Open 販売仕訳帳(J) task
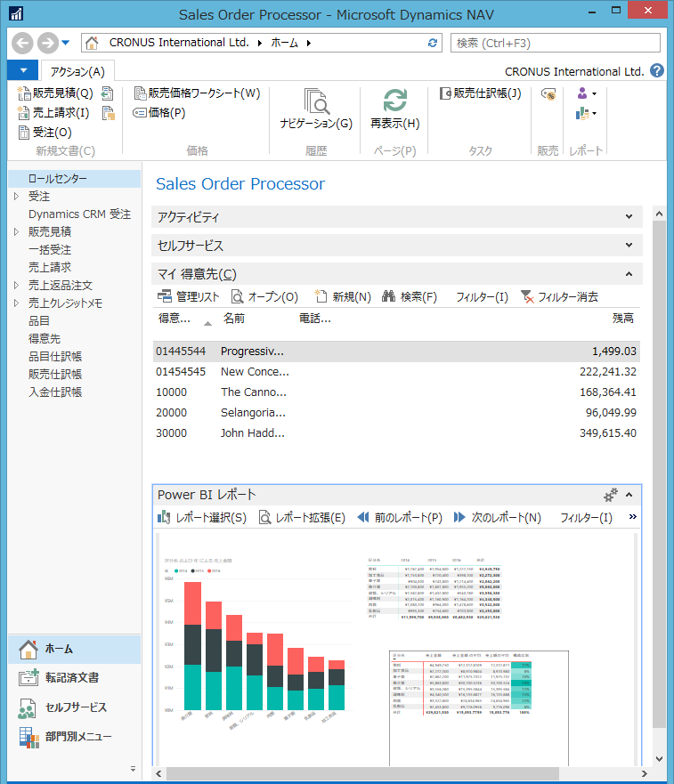674x784 pixels. (481, 93)
